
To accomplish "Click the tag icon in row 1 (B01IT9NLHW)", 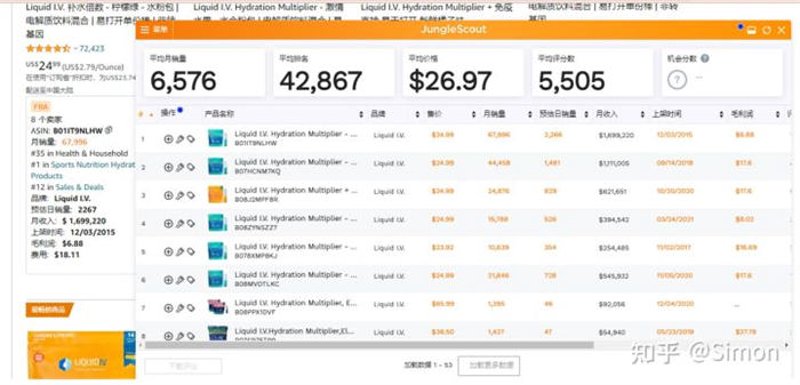I will coord(190,139).
